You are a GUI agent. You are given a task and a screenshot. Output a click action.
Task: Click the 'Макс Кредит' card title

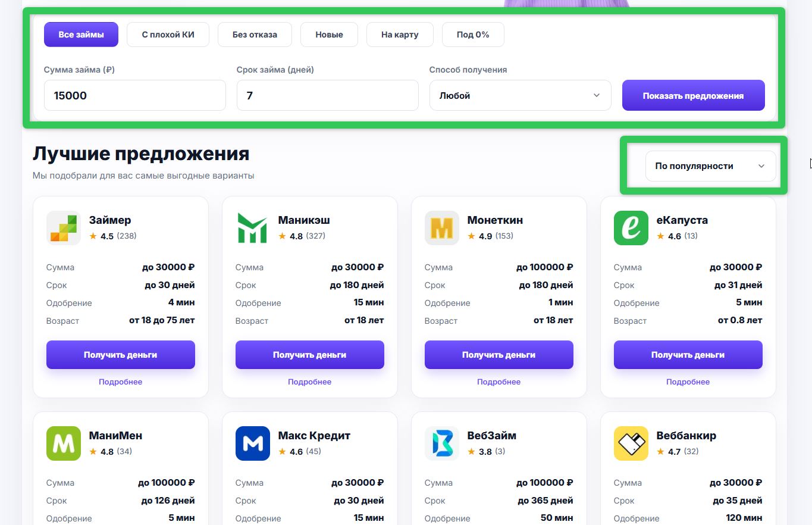[x=315, y=436]
